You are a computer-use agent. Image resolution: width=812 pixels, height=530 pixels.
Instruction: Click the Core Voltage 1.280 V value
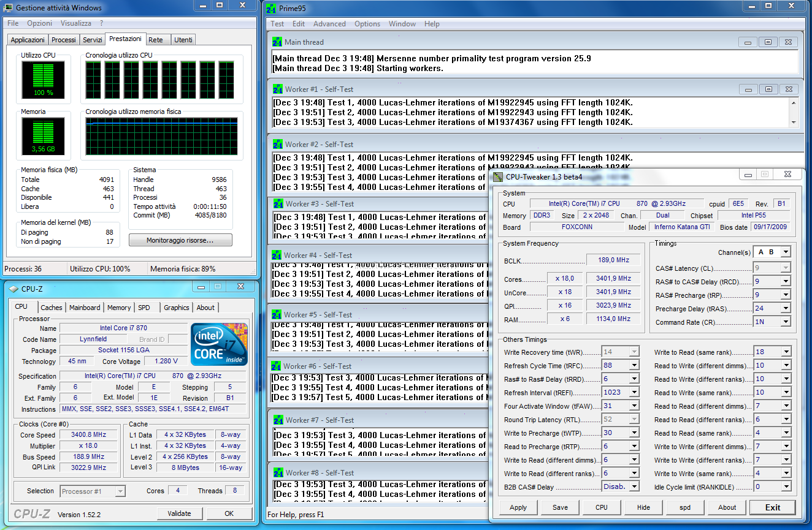[x=166, y=362]
